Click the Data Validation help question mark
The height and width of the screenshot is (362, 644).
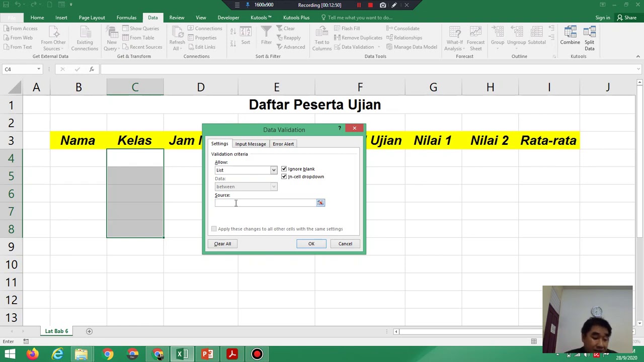tap(340, 129)
